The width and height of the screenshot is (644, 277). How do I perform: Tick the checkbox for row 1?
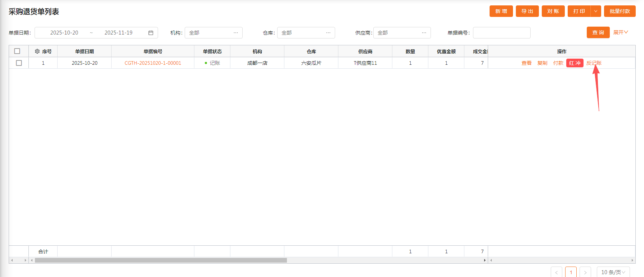point(19,63)
